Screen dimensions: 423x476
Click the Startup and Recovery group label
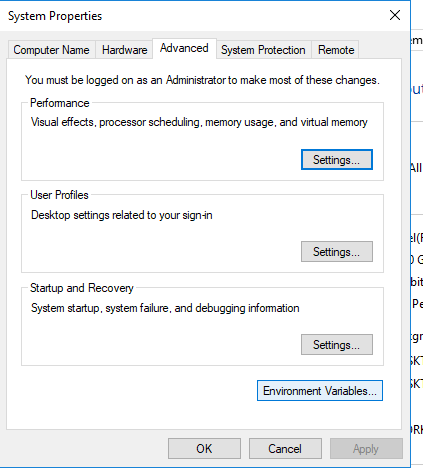click(82, 288)
